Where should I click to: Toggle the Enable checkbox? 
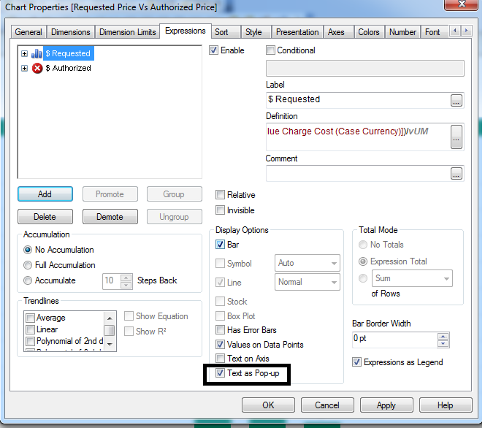(213, 50)
